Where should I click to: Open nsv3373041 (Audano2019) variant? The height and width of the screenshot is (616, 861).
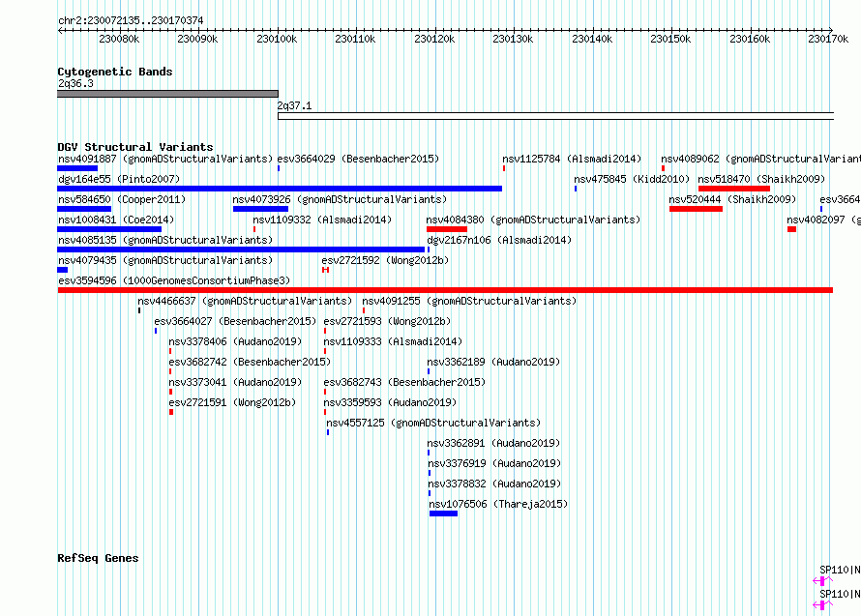pos(235,382)
